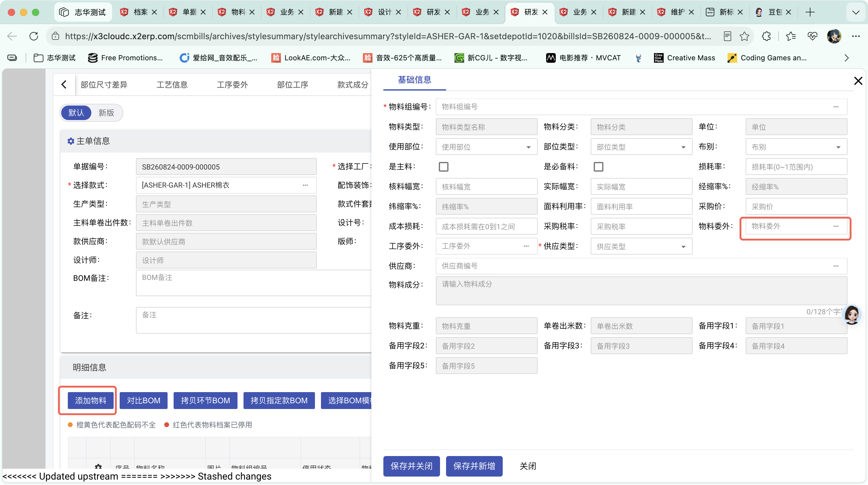
Task: Open 供应商 lookup ellipsis icon
Action: pyautogui.click(x=836, y=266)
